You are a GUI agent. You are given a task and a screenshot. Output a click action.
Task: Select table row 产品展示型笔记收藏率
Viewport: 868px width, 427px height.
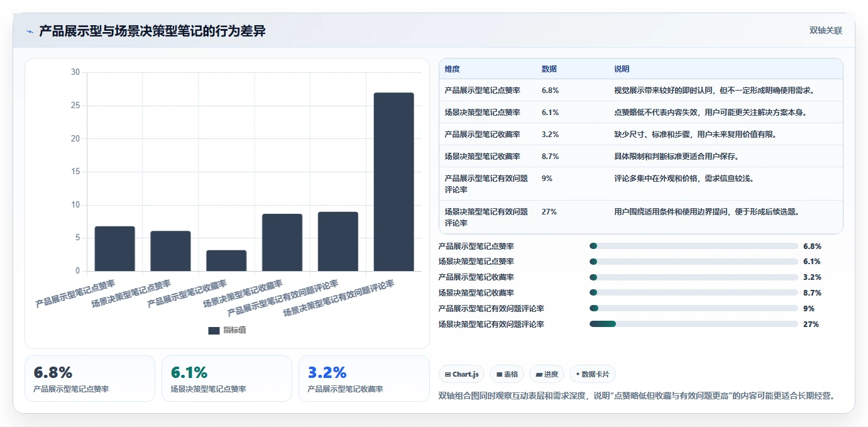(640, 134)
